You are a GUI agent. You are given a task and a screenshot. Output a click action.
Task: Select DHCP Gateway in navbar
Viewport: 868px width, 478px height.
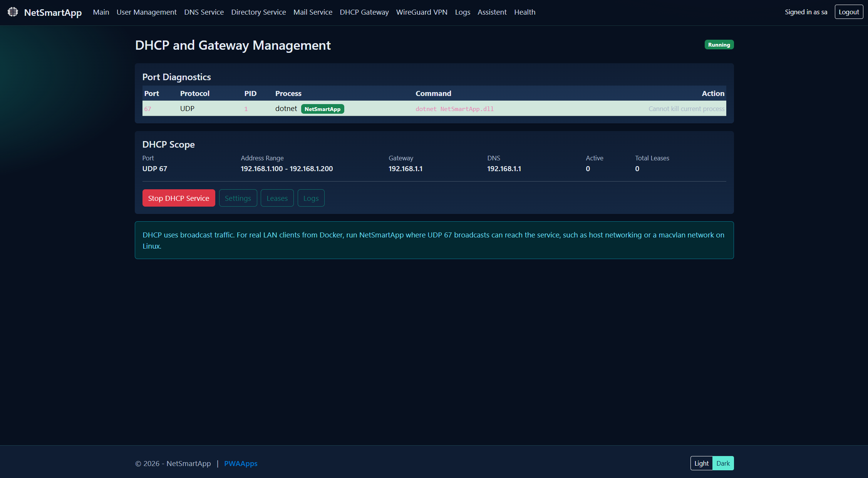tap(364, 12)
